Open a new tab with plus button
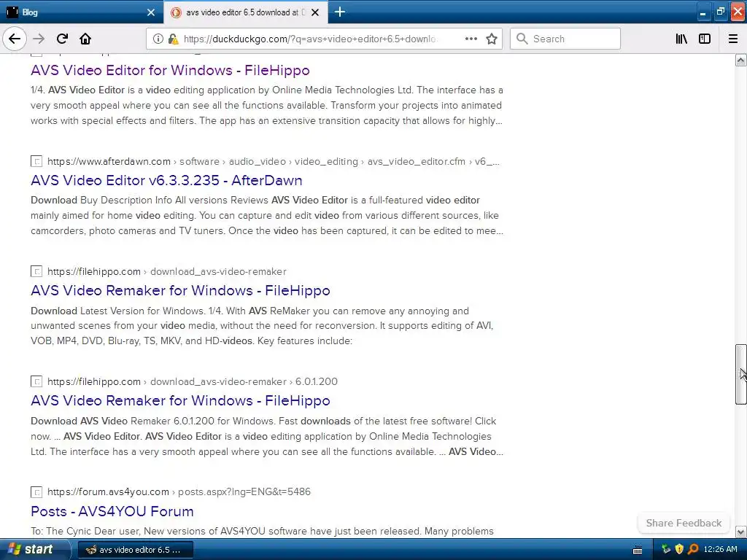 tap(340, 12)
